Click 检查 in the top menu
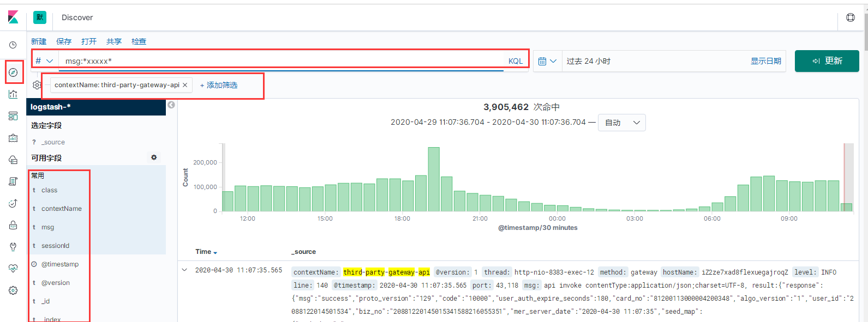 point(139,41)
